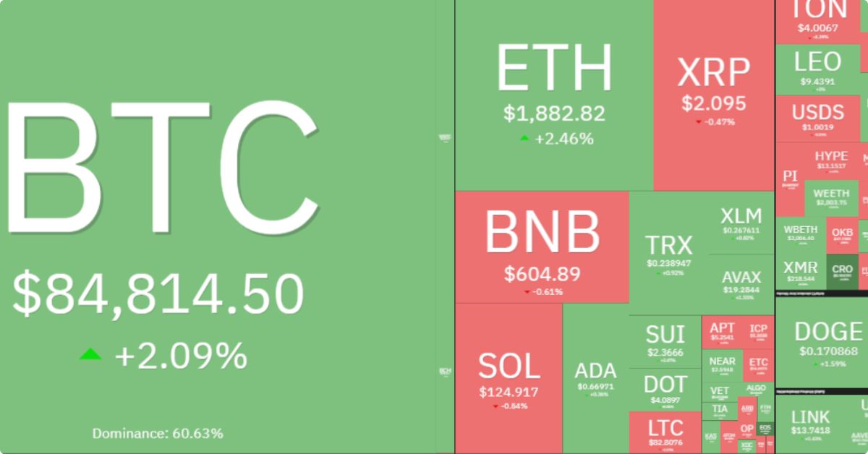Click the green up arrow beside ETH's +2.46%
868x454 pixels.
[524, 138]
